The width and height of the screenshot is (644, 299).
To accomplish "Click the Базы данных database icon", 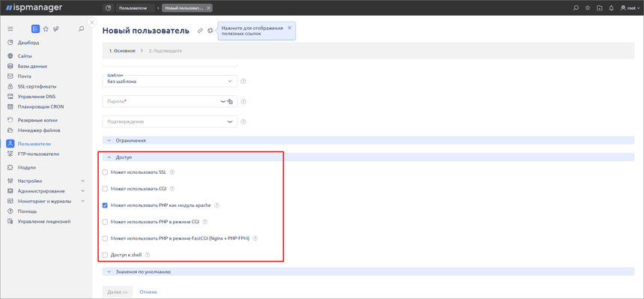I will [x=10, y=66].
